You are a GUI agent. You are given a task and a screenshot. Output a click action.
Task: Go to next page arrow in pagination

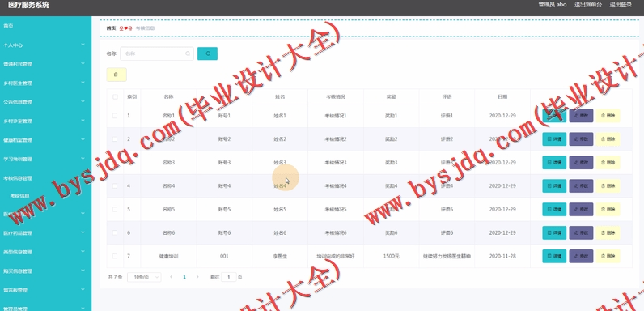(x=197, y=277)
